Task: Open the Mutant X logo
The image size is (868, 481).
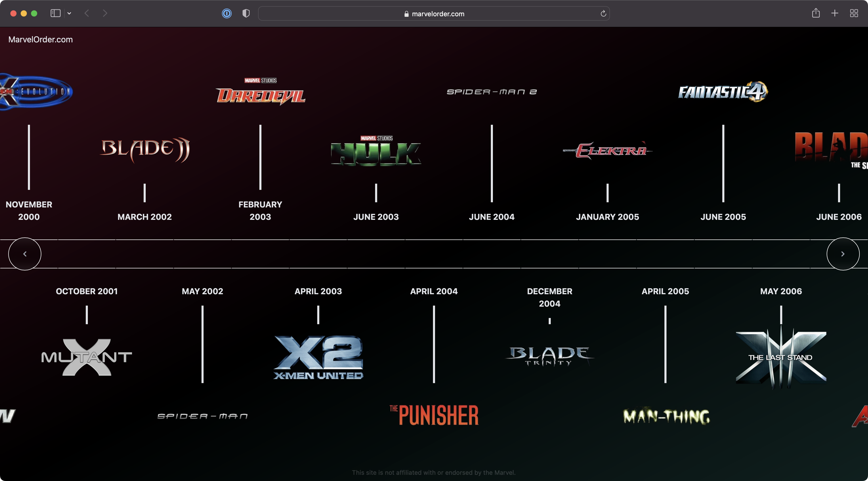Action: point(87,357)
